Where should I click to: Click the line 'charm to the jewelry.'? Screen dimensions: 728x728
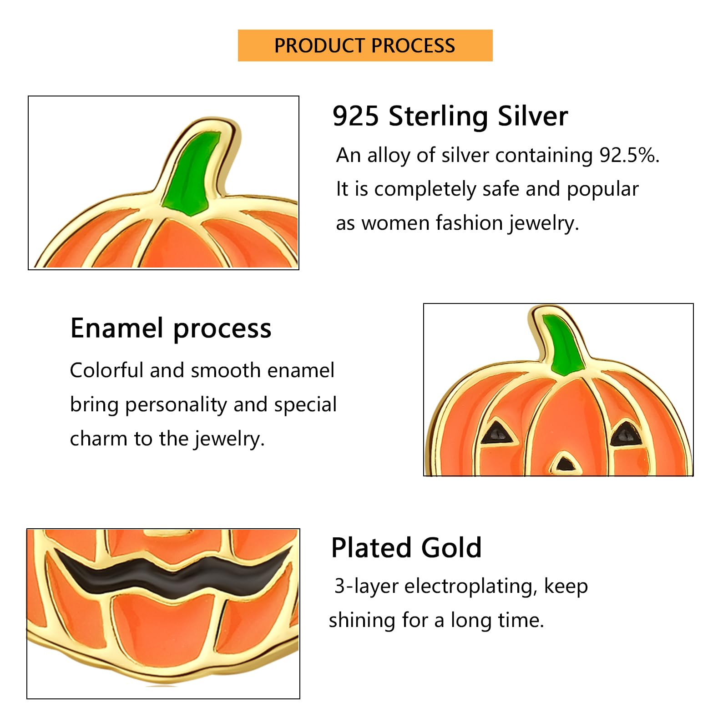[x=167, y=439]
